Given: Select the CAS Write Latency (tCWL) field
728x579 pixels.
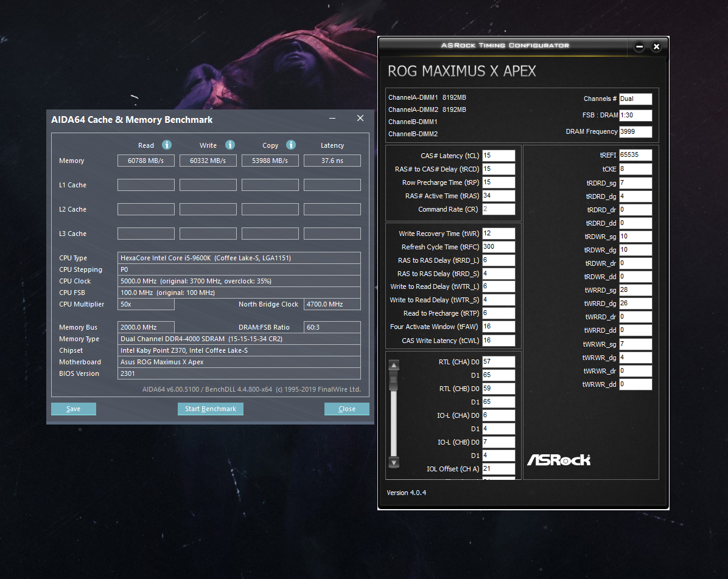Looking at the screenshot, I should tap(499, 341).
